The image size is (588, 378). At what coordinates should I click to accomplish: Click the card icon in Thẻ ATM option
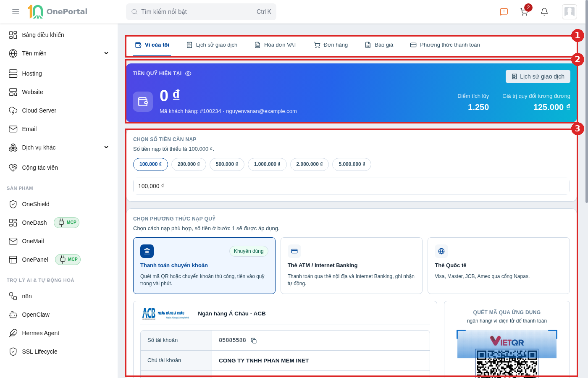[294, 251]
